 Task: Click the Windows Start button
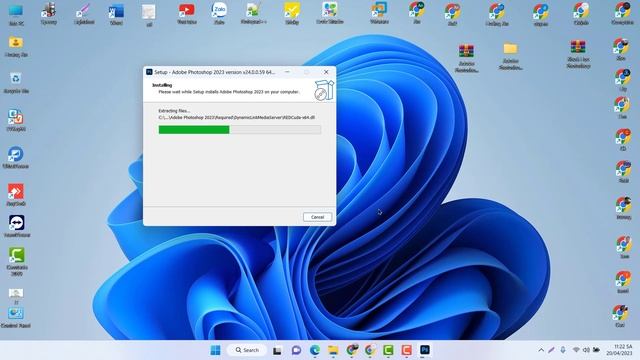tap(215, 350)
